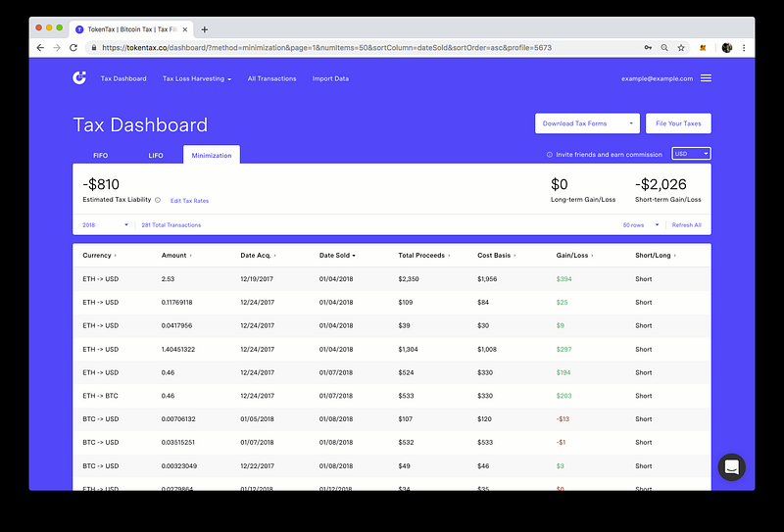
Task: Bookmark page with star icon
Action: tap(680, 47)
